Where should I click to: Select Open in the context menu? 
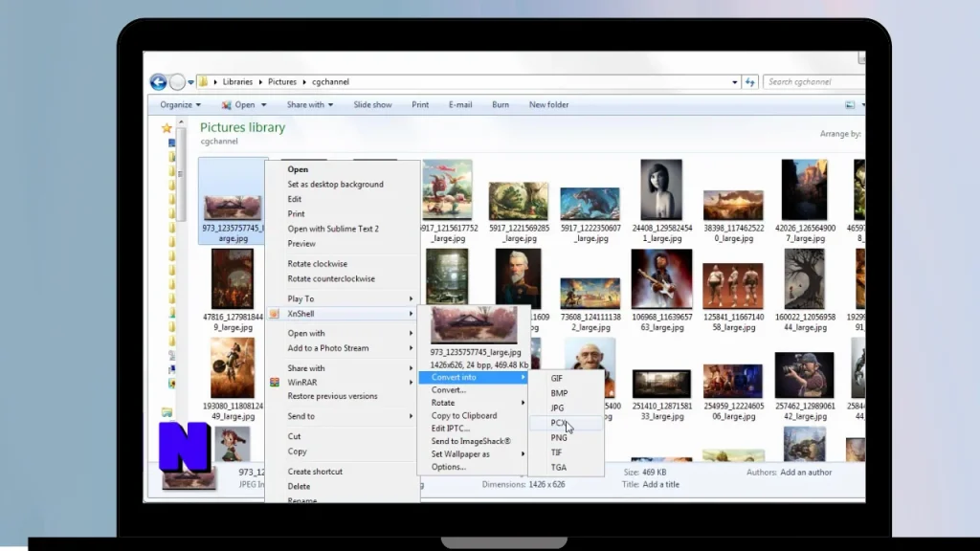click(298, 169)
